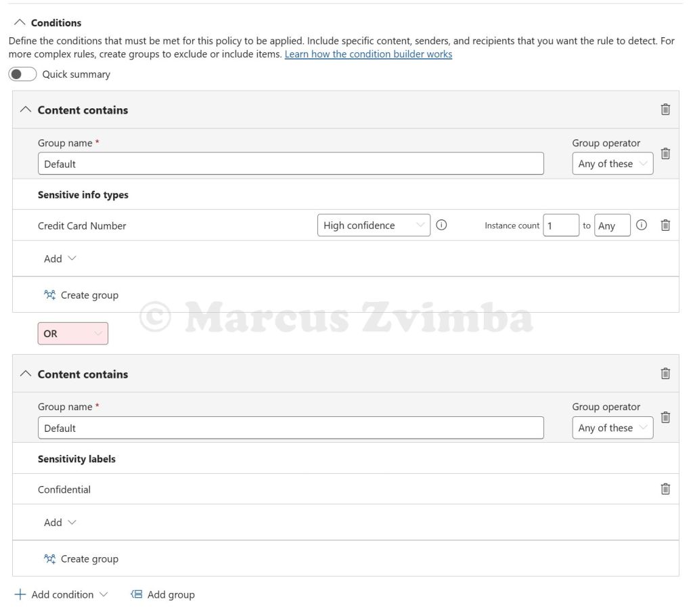This screenshot has height=616, width=693.
Task: Remove the Credit Card Number info type
Action: point(665,225)
